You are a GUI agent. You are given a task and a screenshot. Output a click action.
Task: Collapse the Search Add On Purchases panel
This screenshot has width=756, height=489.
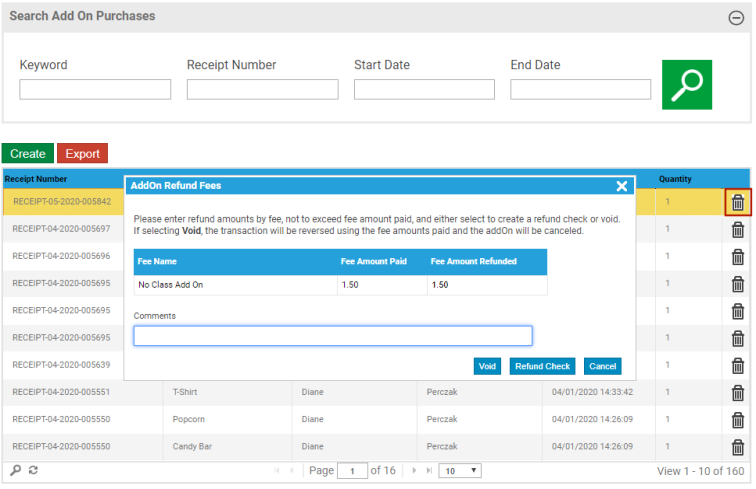(x=735, y=17)
